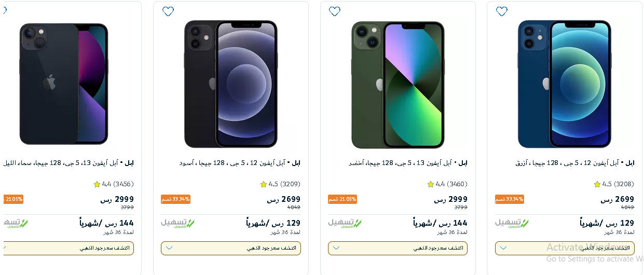644x275 pixels.
Task: Add blue iPhone 12 to wishlist heart
Action: point(501,11)
